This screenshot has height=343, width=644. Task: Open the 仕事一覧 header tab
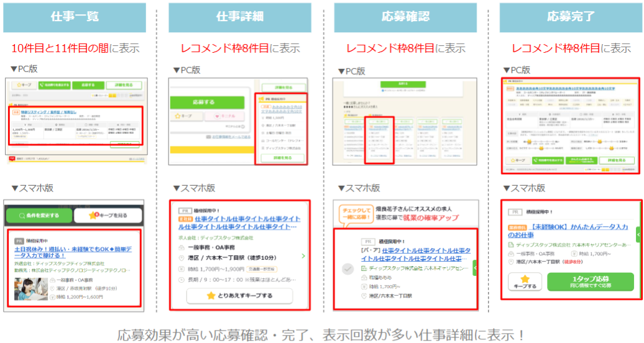[x=75, y=17]
